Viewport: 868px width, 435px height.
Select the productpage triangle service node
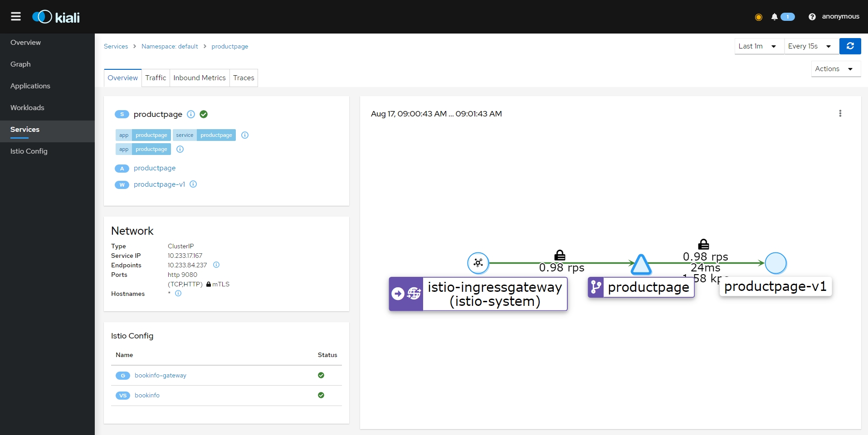pyautogui.click(x=641, y=265)
